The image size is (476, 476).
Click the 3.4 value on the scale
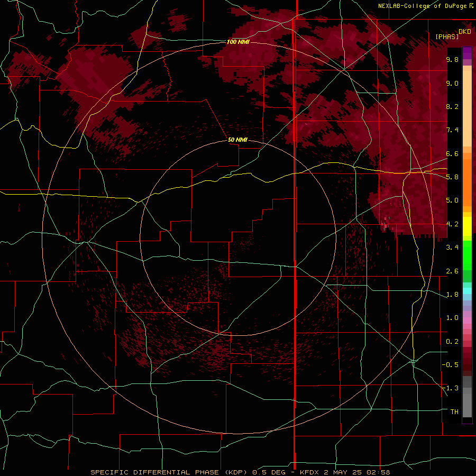click(x=452, y=248)
